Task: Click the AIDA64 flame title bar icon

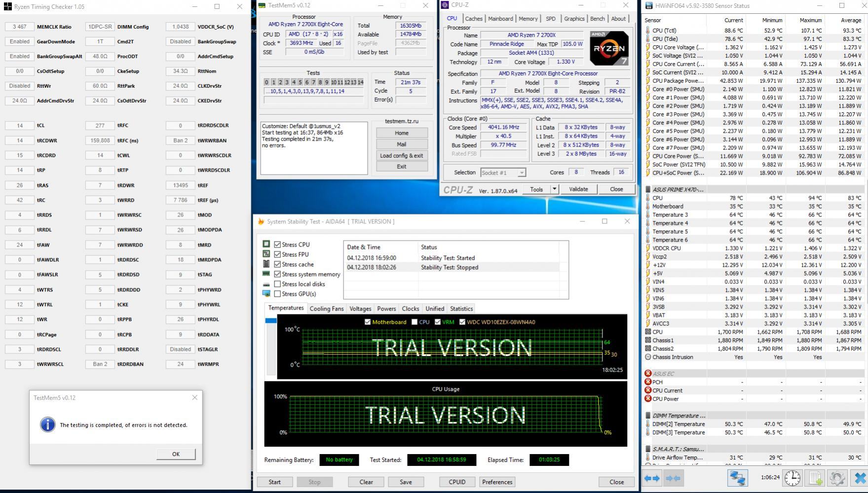Action: (261, 221)
